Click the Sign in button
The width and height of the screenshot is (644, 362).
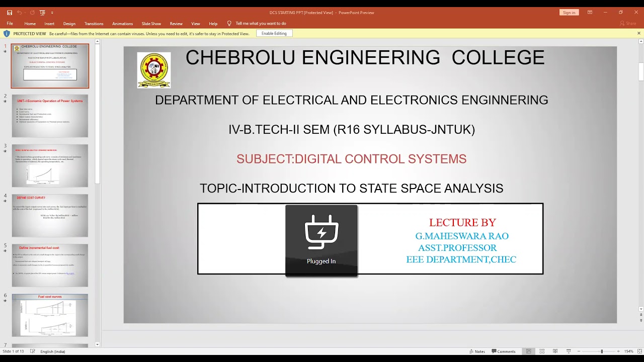(x=569, y=13)
